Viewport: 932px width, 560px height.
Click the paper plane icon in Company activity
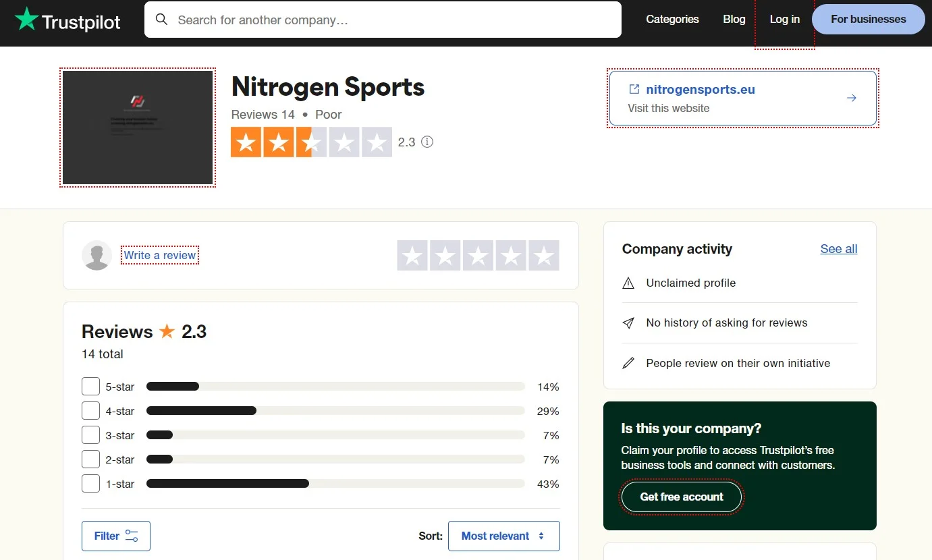pyautogui.click(x=628, y=323)
